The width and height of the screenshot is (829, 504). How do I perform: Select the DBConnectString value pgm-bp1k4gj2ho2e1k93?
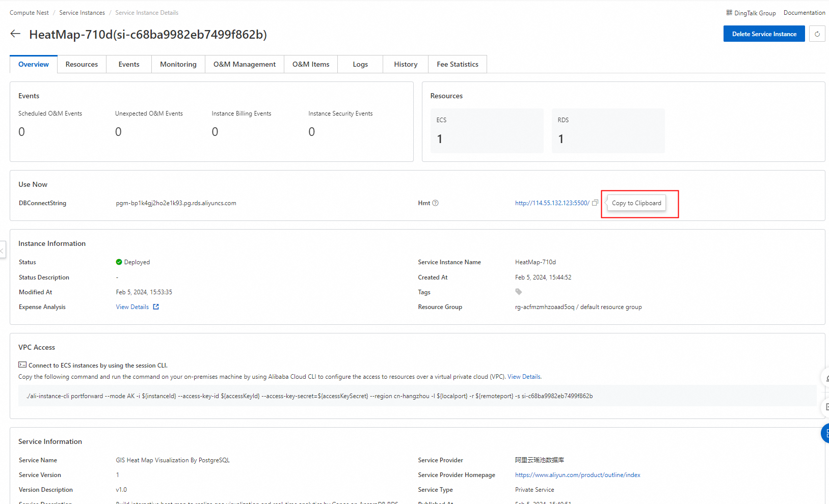click(x=176, y=203)
